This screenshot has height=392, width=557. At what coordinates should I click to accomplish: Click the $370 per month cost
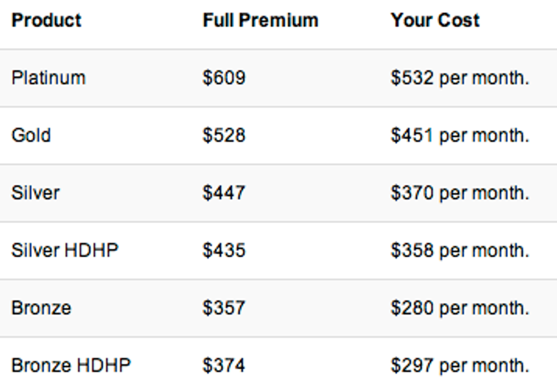[x=459, y=193]
